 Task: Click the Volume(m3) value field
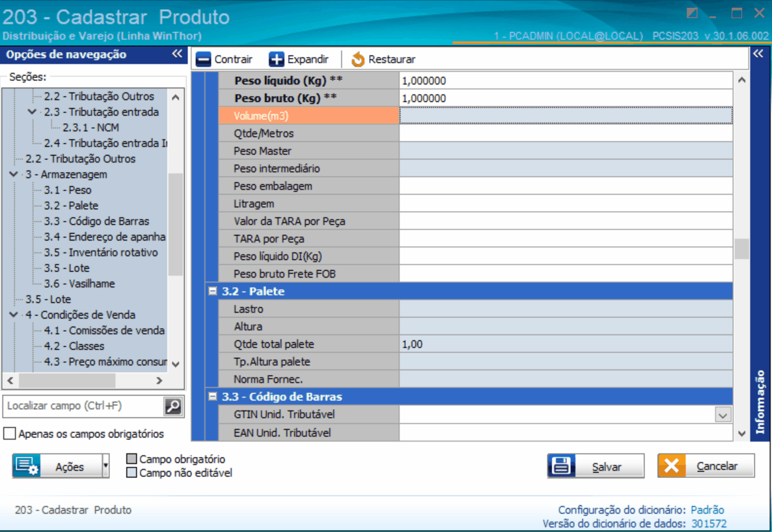566,116
